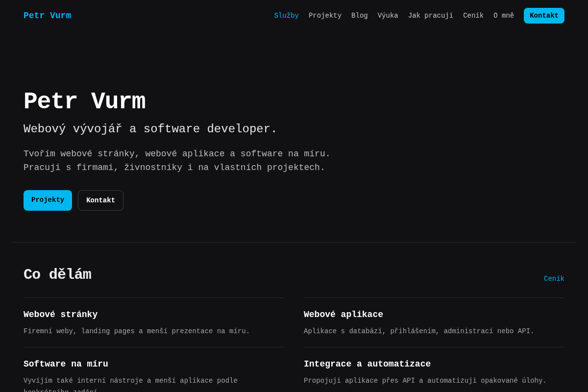The image size is (588, 392).
Task: Click the outlined Kontakt button under intro
Action: click(x=100, y=200)
